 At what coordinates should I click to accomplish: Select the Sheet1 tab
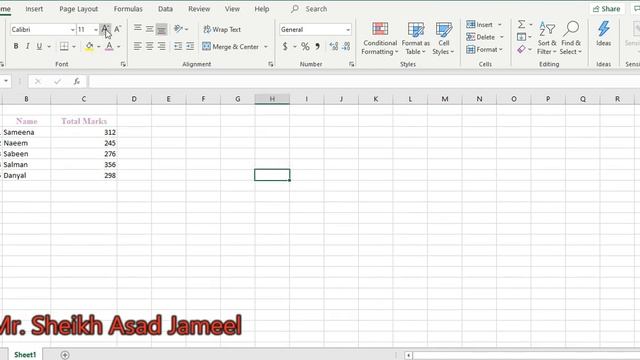(x=25, y=355)
